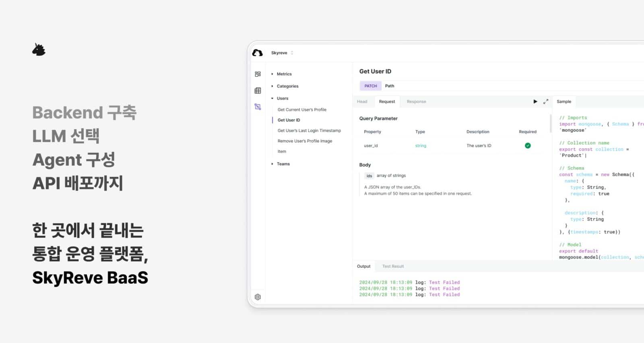Select the Output tab
644x343 pixels.
(x=363, y=266)
